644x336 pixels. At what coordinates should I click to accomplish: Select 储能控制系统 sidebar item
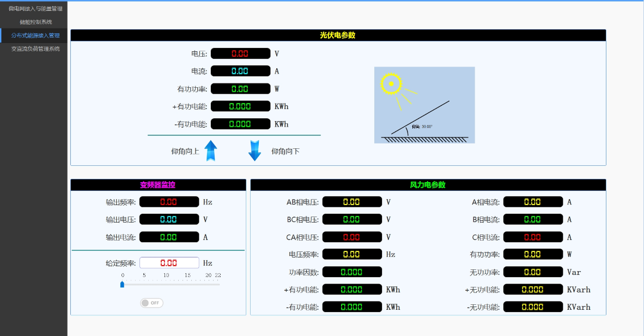click(35, 22)
